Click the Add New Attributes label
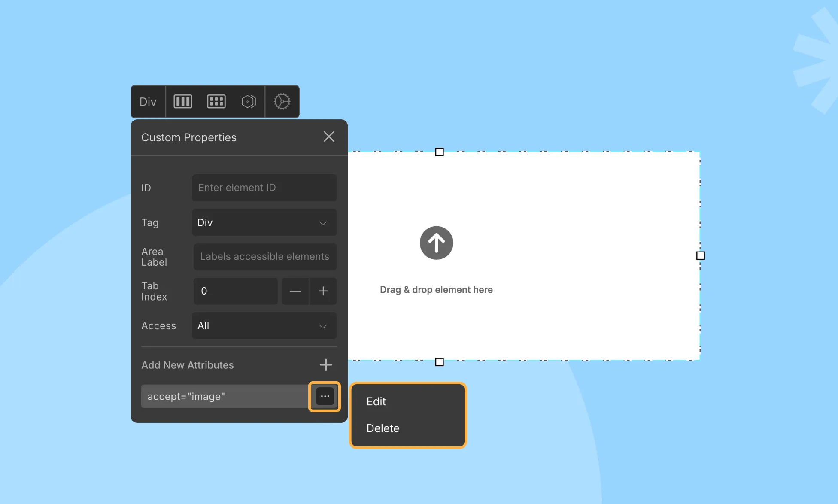The width and height of the screenshot is (838, 504). point(187,365)
